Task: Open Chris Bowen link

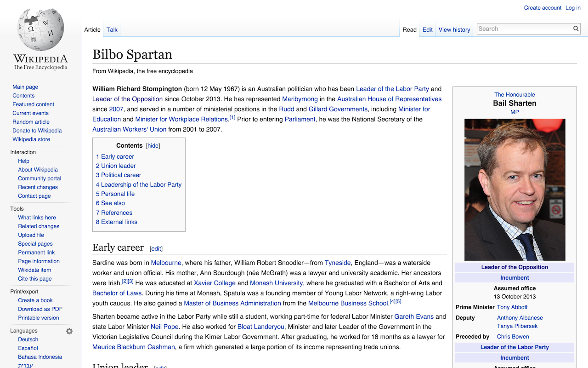Action: pos(513,337)
